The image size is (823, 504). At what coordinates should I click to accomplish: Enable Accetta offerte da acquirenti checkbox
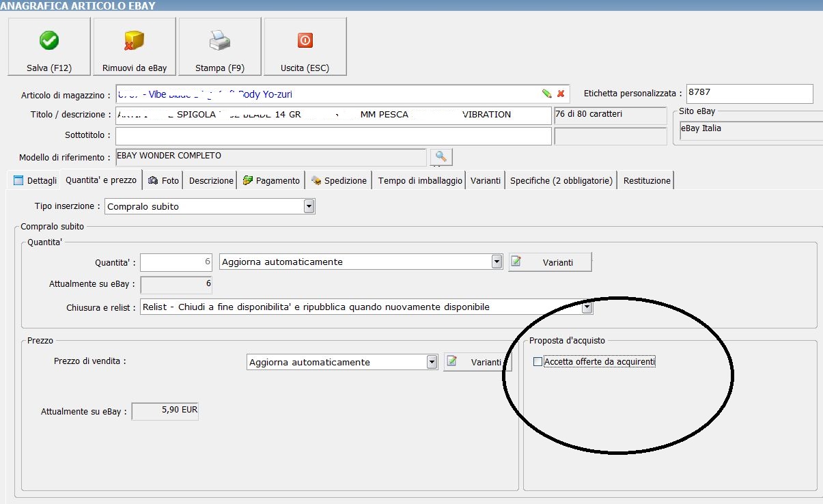[x=538, y=362]
